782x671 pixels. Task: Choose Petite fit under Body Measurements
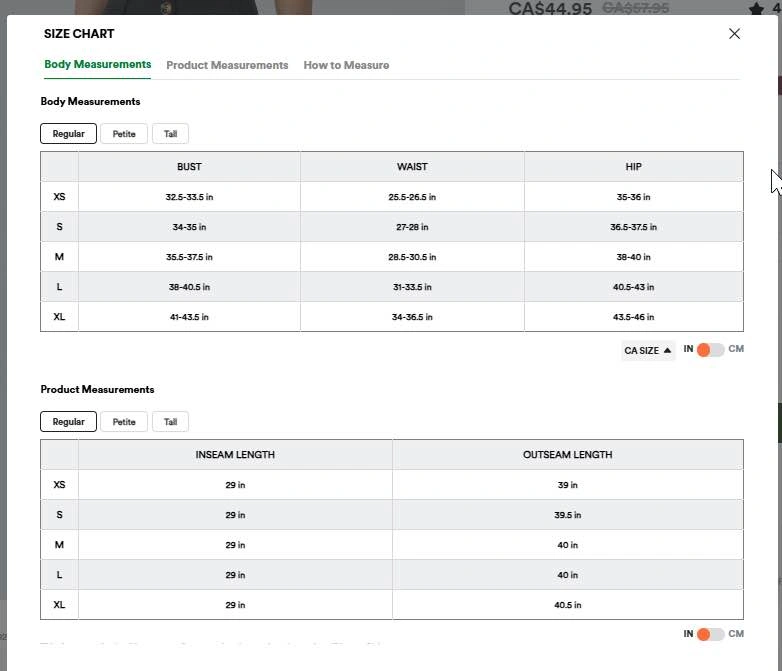click(x=124, y=134)
